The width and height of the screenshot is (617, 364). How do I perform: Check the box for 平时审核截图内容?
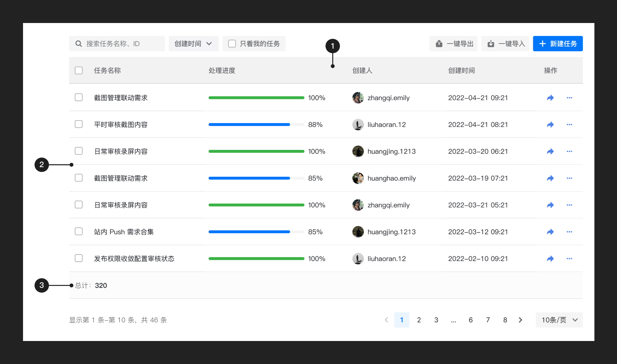(79, 124)
